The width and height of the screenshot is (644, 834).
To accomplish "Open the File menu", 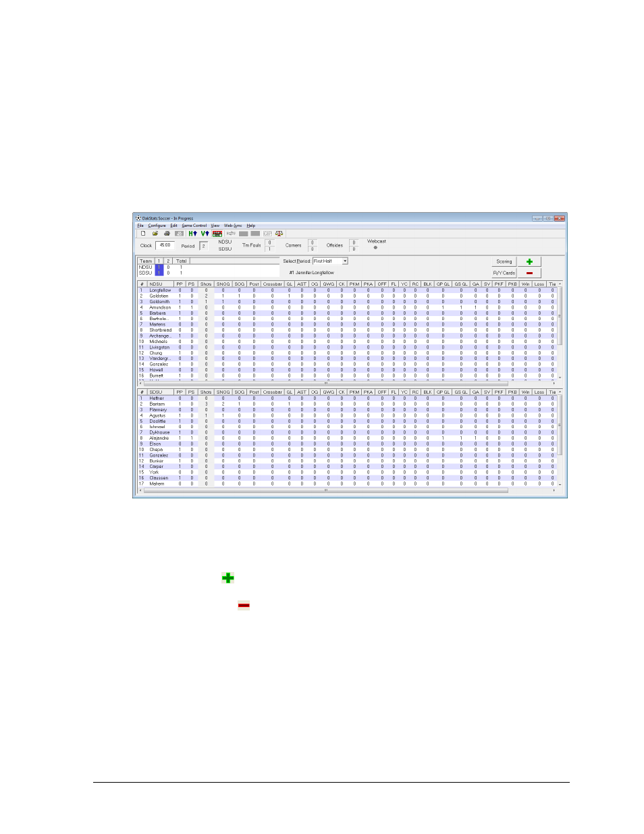I will point(140,226).
